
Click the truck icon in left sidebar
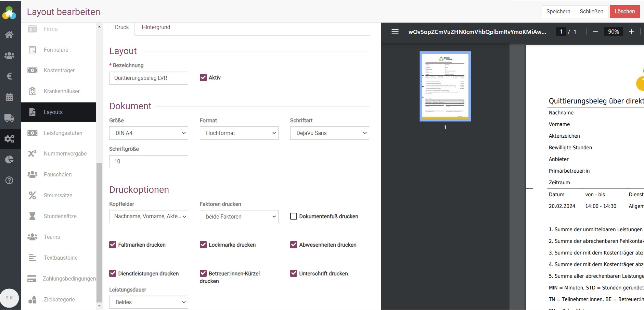tap(9, 118)
